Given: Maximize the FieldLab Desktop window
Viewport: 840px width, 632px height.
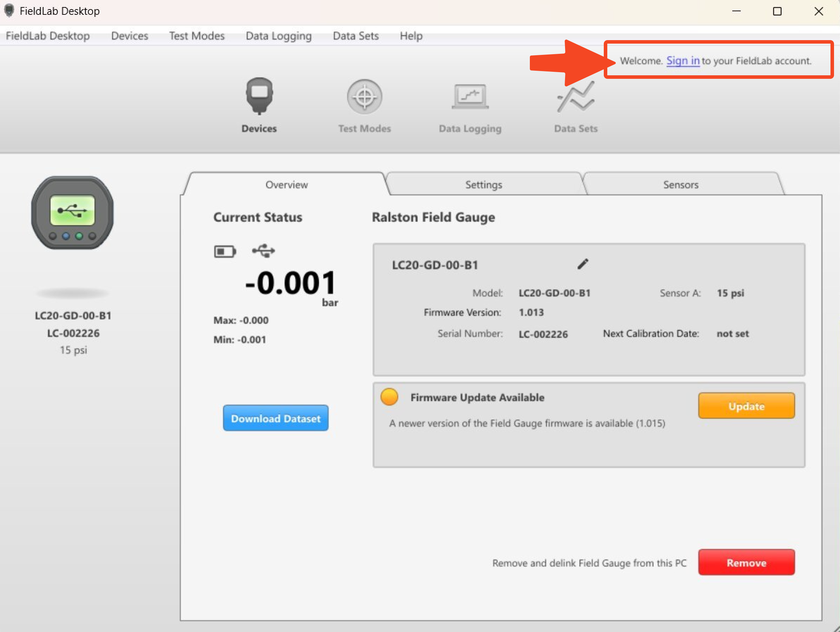Looking at the screenshot, I should coord(777,11).
